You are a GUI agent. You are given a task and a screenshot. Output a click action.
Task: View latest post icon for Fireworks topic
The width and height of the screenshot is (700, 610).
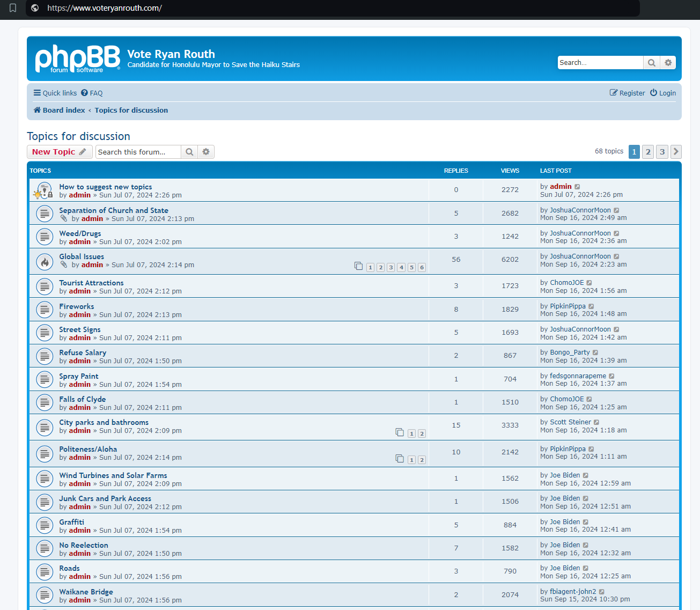(591, 306)
